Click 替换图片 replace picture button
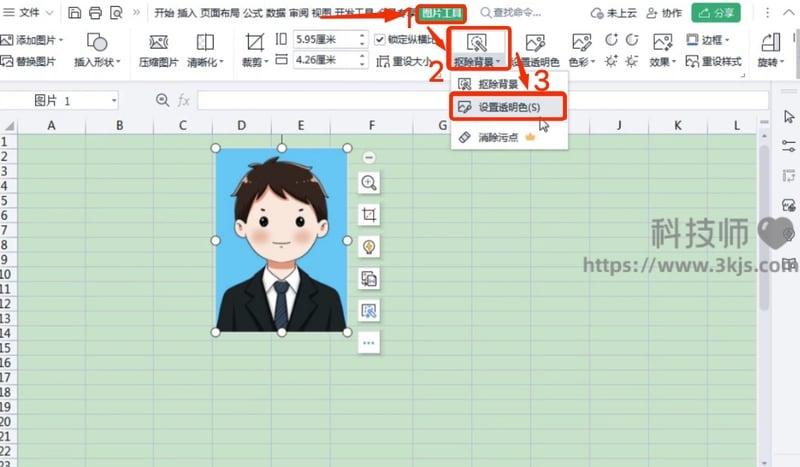This screenshot has height=467, width=800. 28,62
